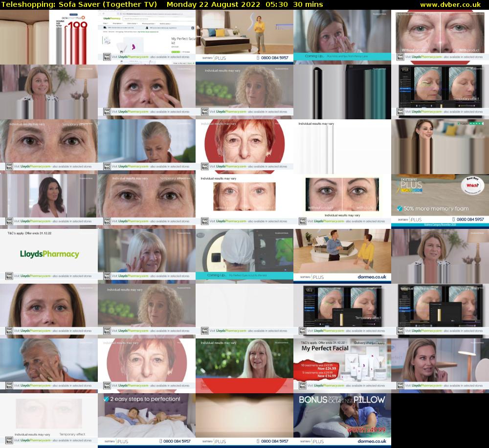
Task: Open the faded red-haired woman thumbnail
Action: click(147, 366)
